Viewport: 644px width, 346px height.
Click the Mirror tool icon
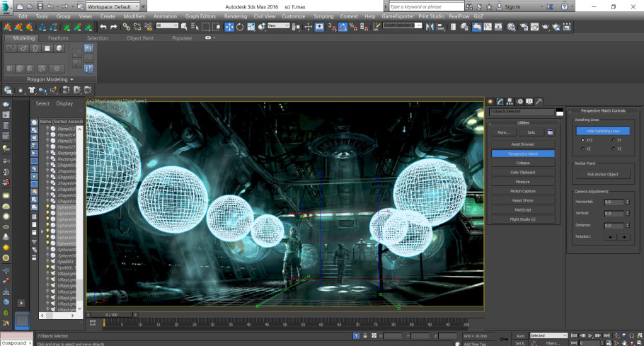(x=430, y=27)
